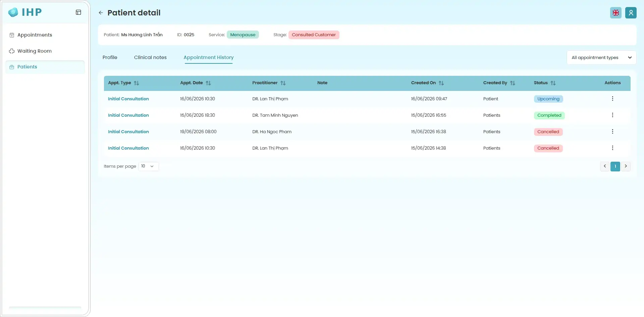Open Initial Consultation dated 19/06/2026
This screenshot has width=644, height=317.
click(x=128, y=131)
